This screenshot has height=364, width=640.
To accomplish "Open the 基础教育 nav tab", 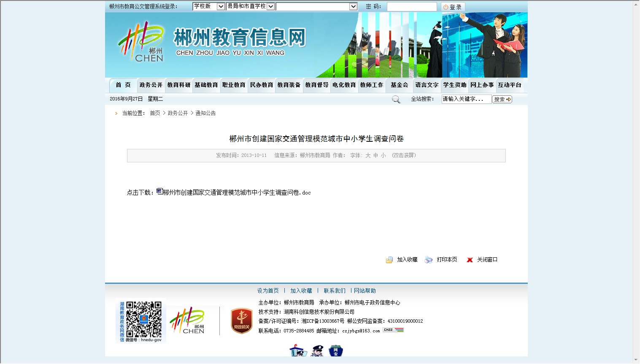I will click(x=206, y=85).
